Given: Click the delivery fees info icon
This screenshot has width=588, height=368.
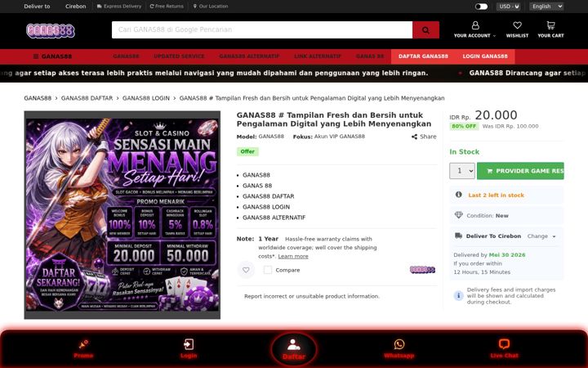Looking at the screenshot, I should 458,295.
